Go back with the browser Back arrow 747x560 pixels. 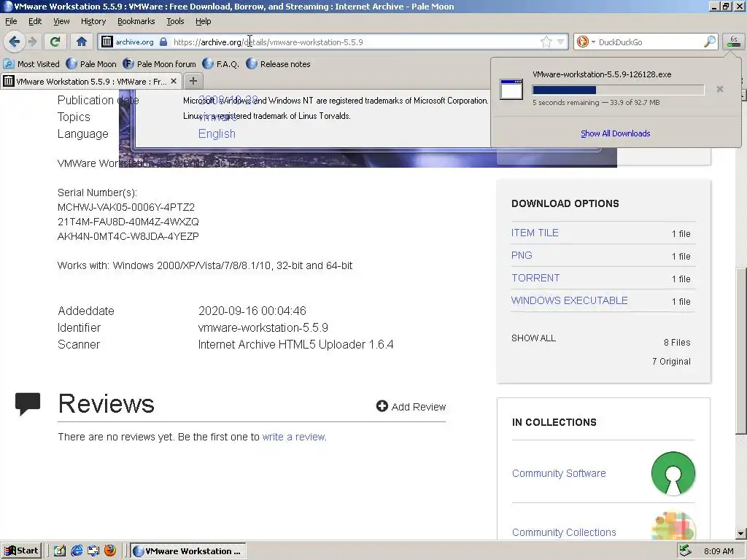15,42
